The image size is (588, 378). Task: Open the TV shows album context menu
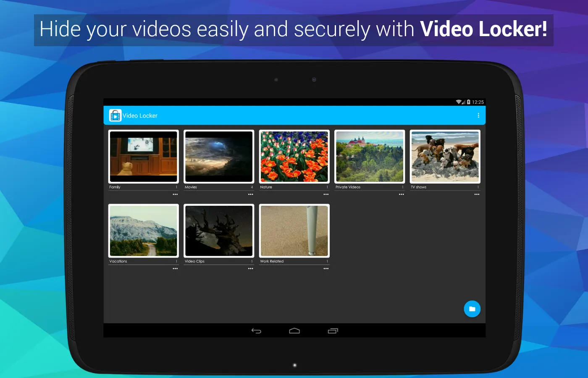[x=477, y=194]
